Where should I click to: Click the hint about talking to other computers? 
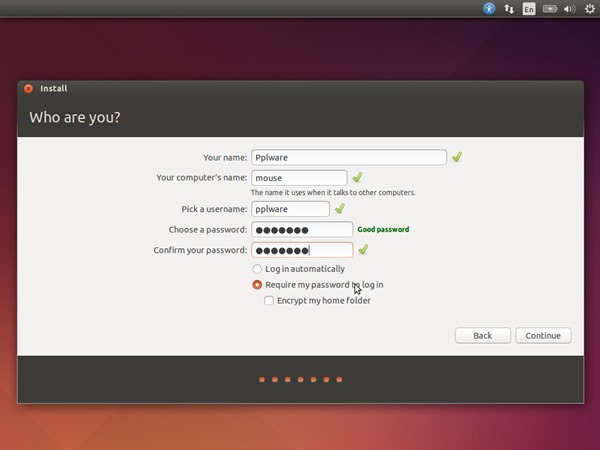coord(333,192)
